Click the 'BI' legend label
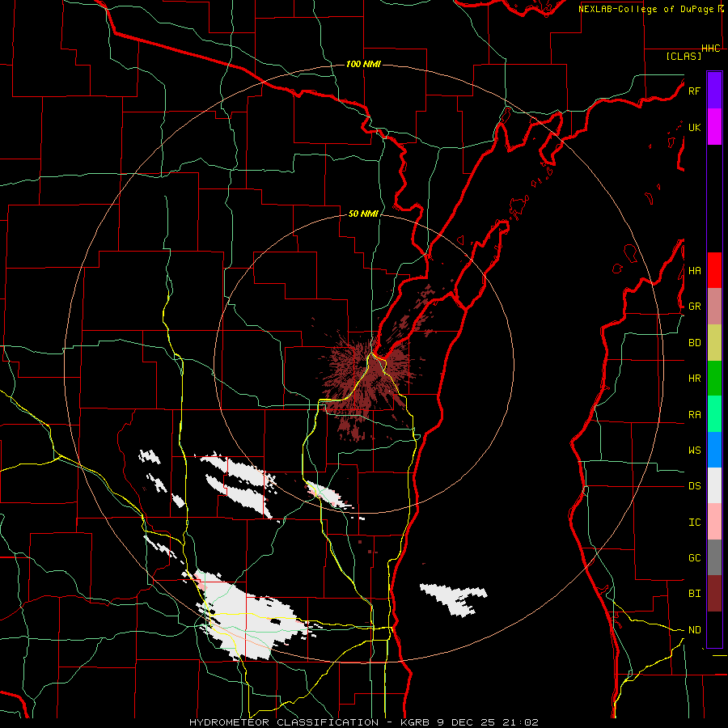The image size is (728, 728). pyautogui.click(x=695, y=594)
